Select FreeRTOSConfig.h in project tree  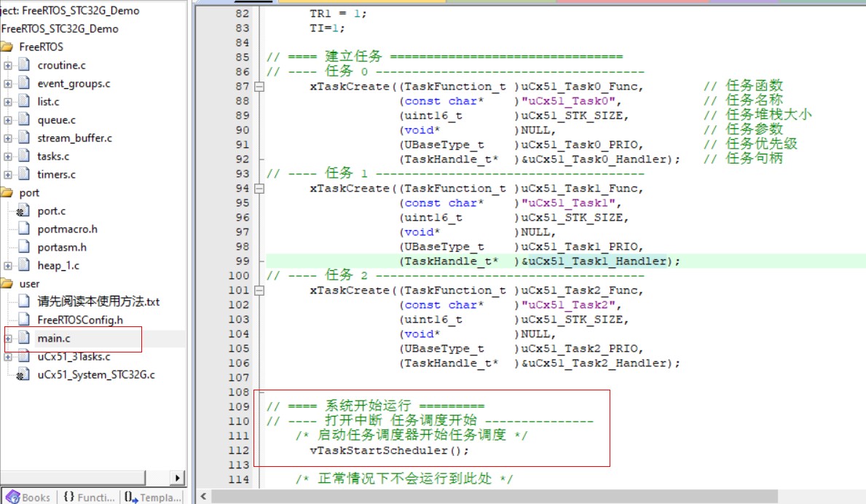tap(80, 320)
